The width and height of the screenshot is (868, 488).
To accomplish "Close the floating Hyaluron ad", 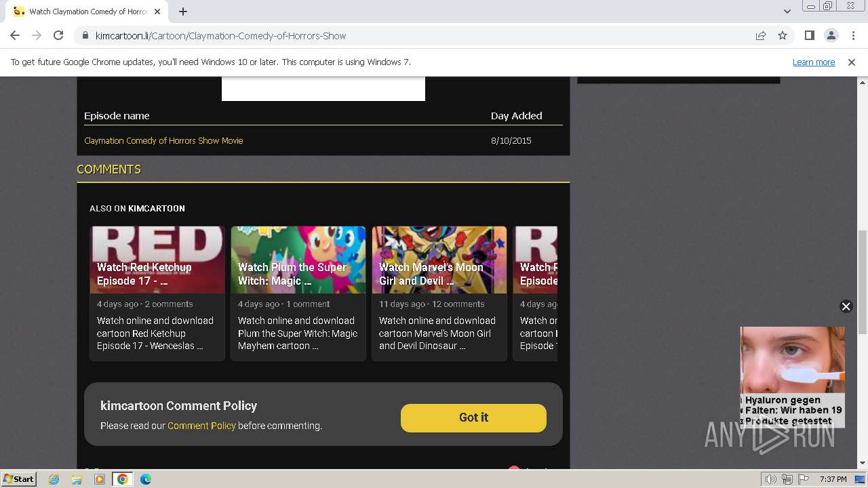I will click(x=846, y=306).
